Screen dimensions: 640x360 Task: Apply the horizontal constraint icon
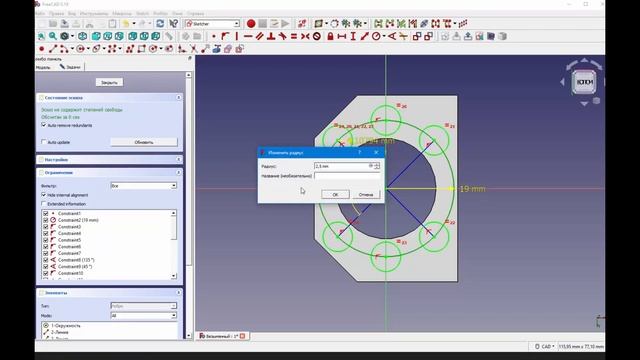248,36
